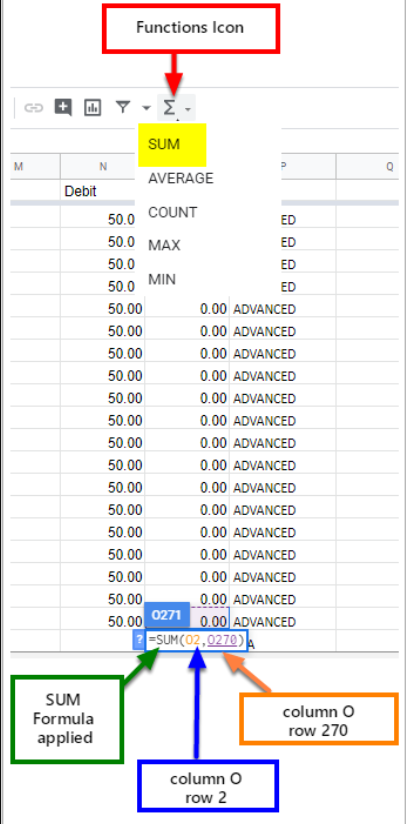Click the insert comment icon
The image size is (406, 824).
63,108
